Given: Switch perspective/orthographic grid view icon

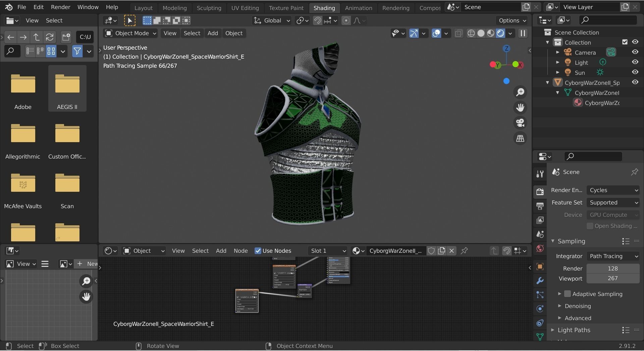Looking at the screenshot, I should click(x=520, y=138).
